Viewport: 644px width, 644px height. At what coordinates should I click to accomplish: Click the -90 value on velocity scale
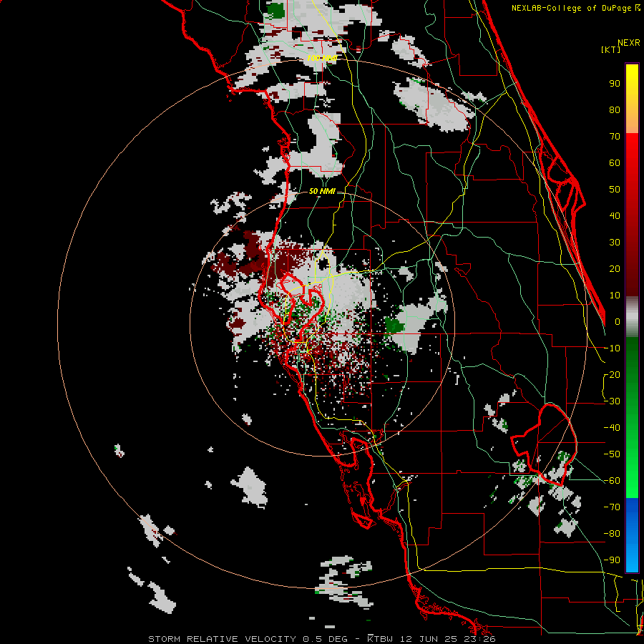612,560
